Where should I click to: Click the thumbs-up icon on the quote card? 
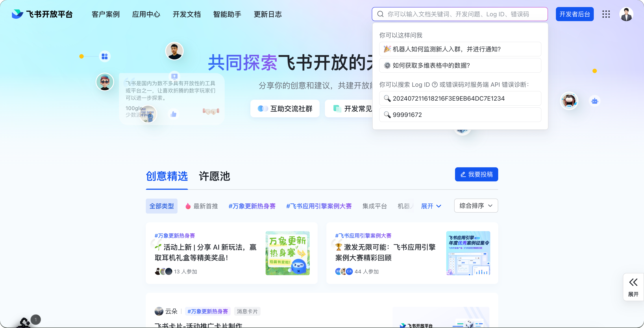click(174, 114)
